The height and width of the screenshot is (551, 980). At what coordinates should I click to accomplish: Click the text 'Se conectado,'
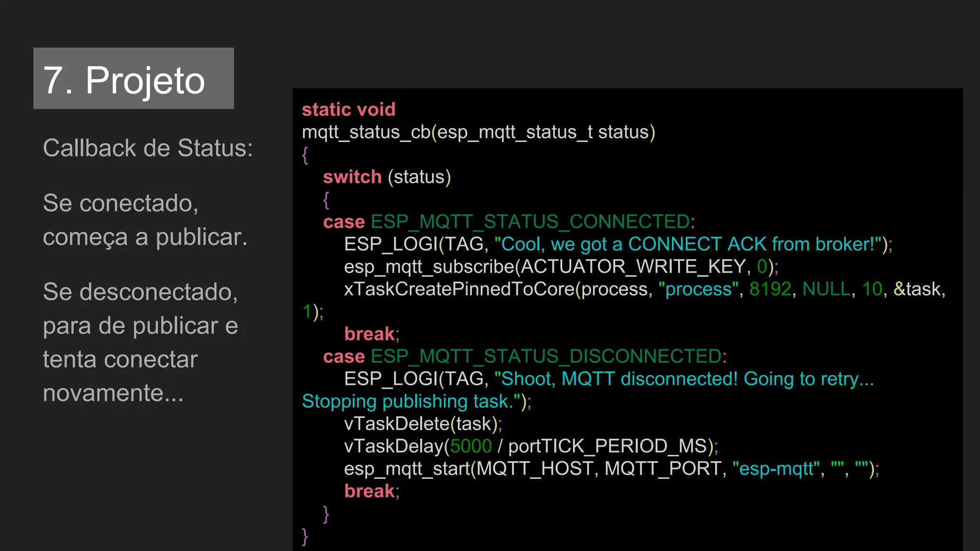click(121, 203)
